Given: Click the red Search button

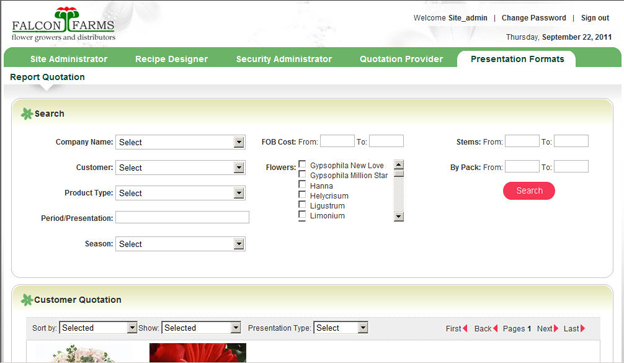Looking at the screenshot, I should point(529,191).
